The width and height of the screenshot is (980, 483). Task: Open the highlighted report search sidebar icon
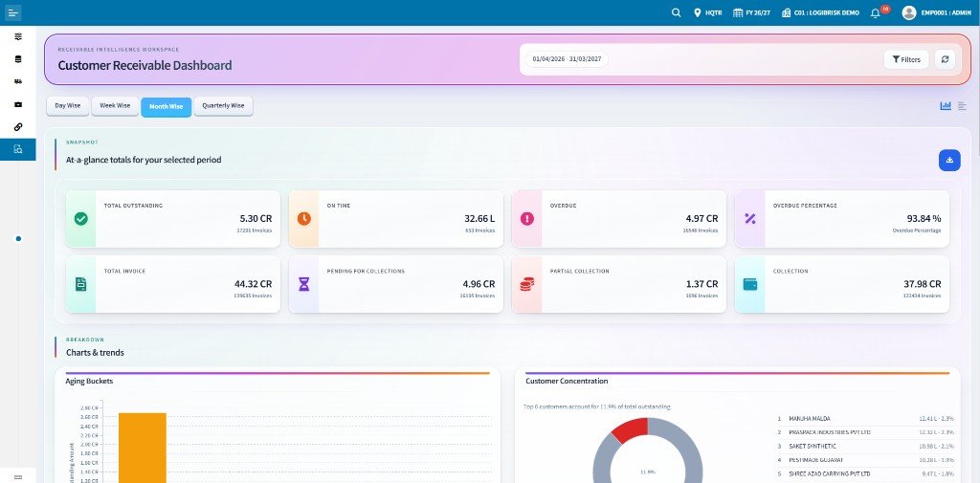pos(18,149)
